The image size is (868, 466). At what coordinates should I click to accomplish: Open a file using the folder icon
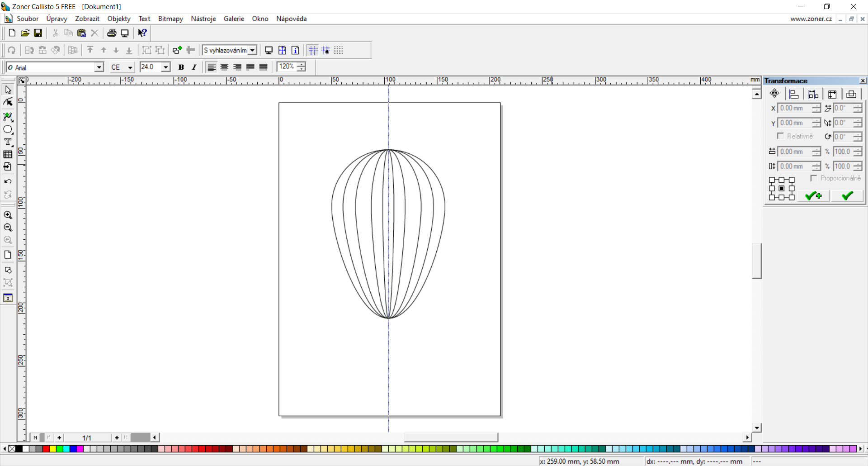25,33
